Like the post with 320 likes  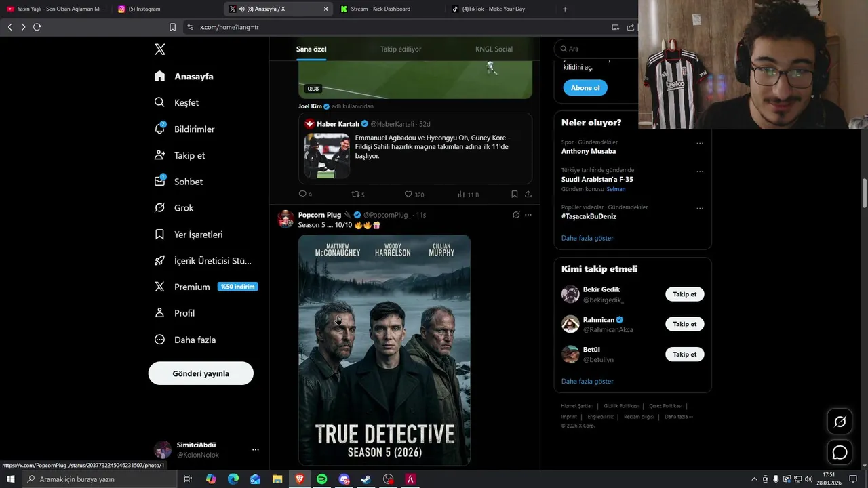[414, 195]
